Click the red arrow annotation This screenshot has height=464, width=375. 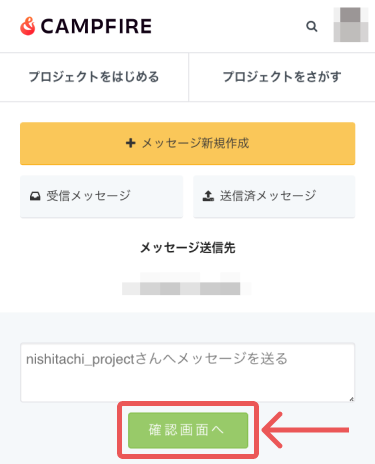[306, 430]
